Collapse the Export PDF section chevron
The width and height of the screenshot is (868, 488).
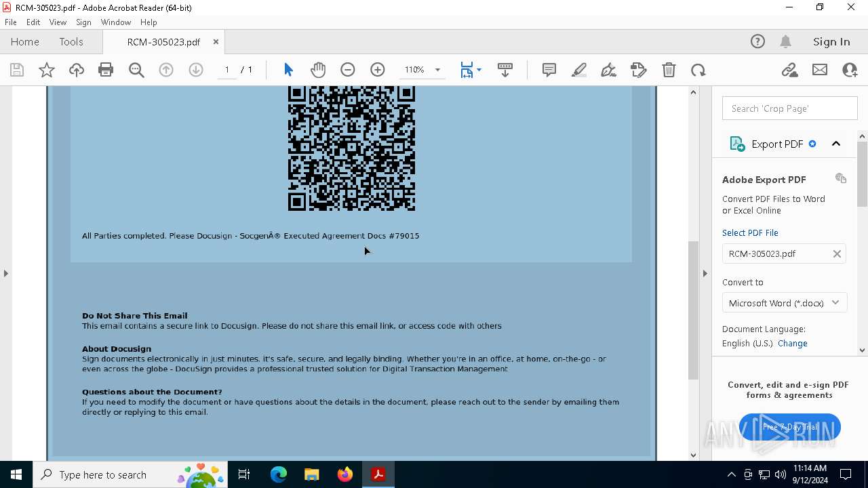pos(836,144)
